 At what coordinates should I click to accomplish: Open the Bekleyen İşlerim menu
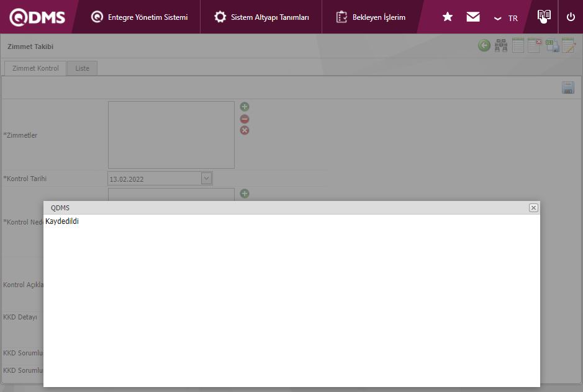[x=371, y=17]
